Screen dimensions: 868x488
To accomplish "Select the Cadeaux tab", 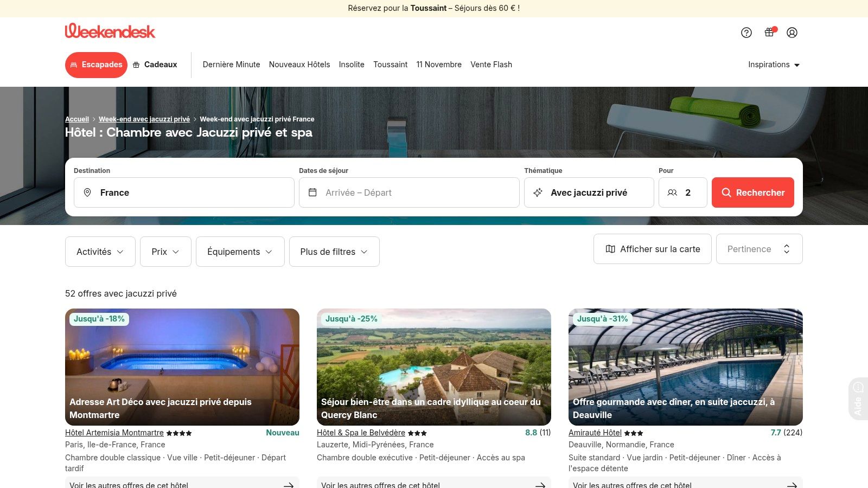I will 155,65.
